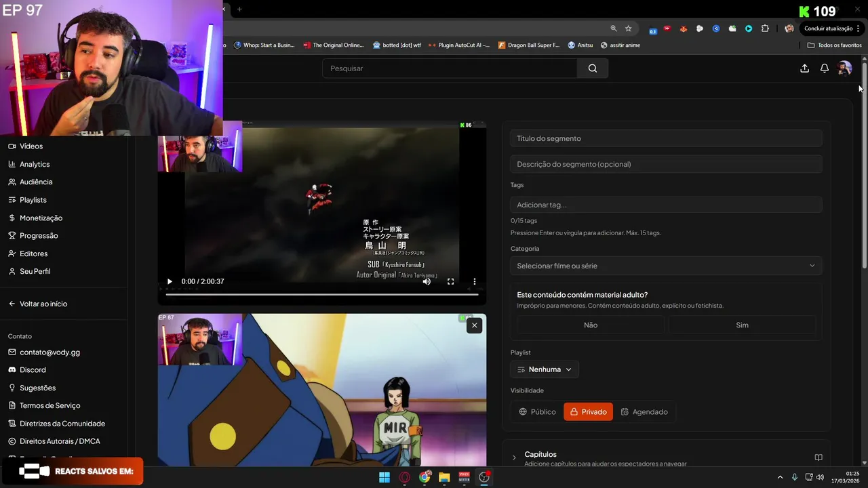This screenshot has width=868, height=488.
Task: Open OBS Studio from the taskbar
Action: pos(484,477)
